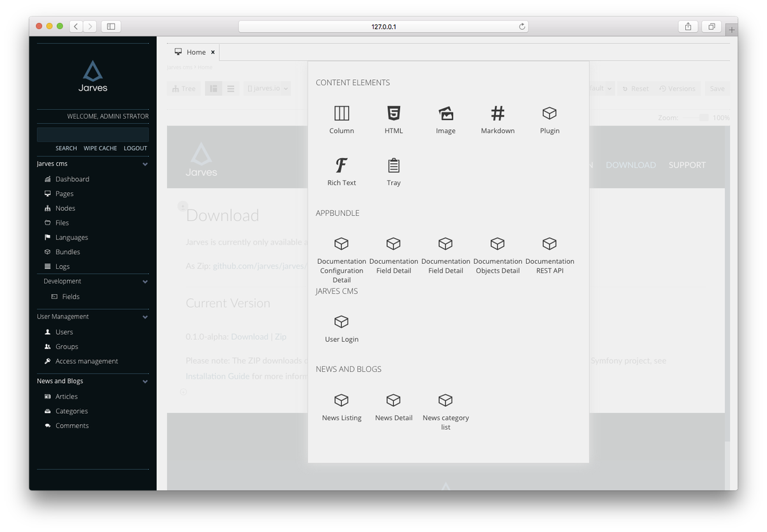Viewport: 767px width, 532px height.
Task: Toggle the Safari sidebar
Action: pos(111,26)
